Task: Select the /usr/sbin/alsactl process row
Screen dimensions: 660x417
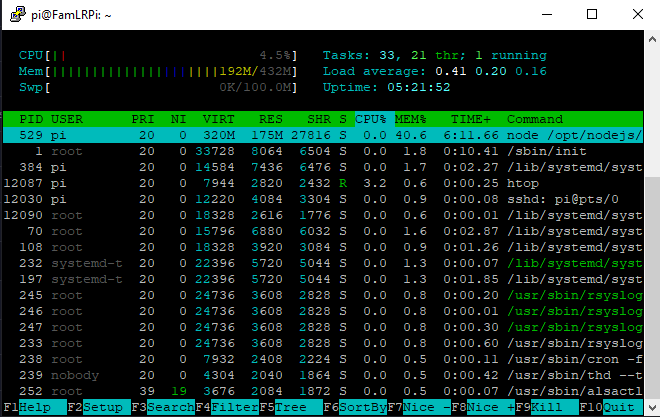Action: click(x=323, y=391)
